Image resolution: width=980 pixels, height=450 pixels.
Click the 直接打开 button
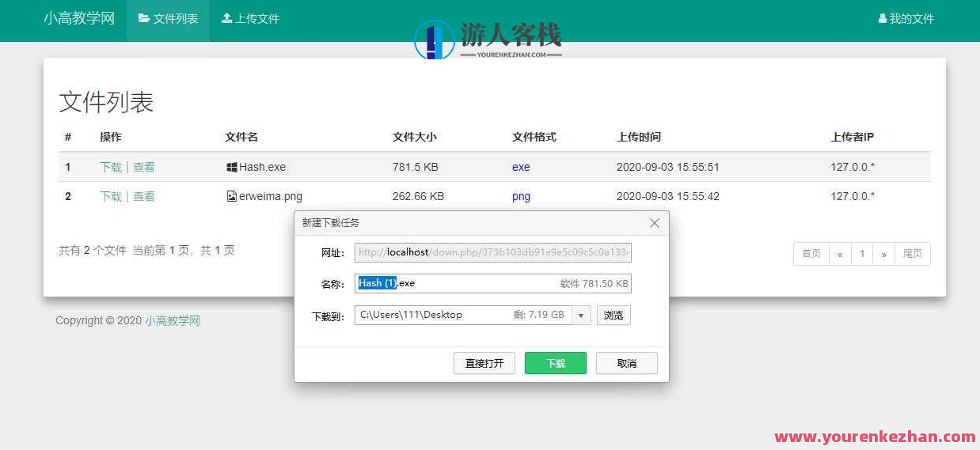coord(484,363)
